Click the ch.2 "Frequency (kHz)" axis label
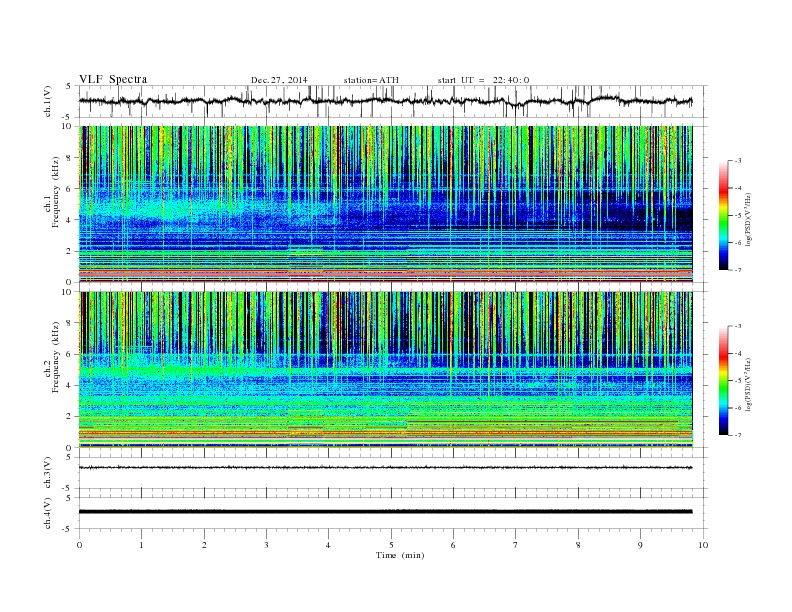The width and height of the screenshot is (792, 612). [x=56, y=356]
